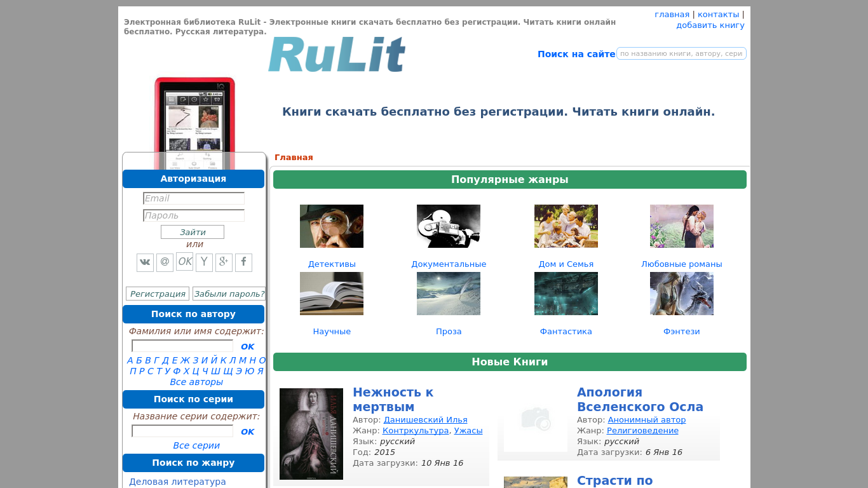
Task: Open the Детективы genre thumbnail
Action: tap(332, 226)
